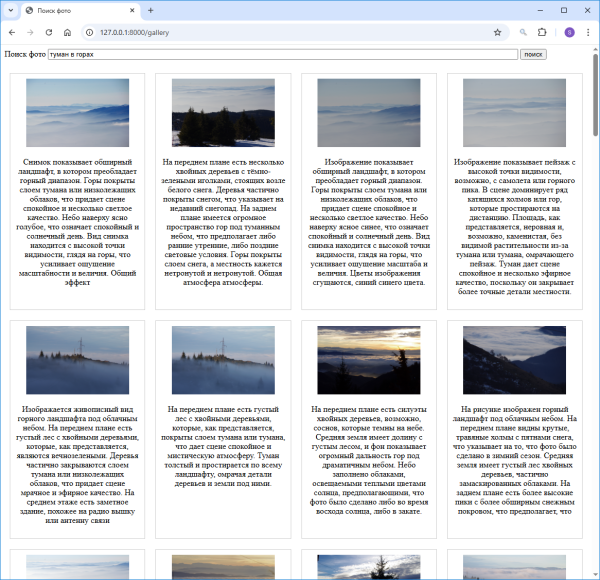Image resolution: width=600 pixels, height=580 pixels.
Task: Expand the tab search dropdown arrow
Action: [12, 10]
